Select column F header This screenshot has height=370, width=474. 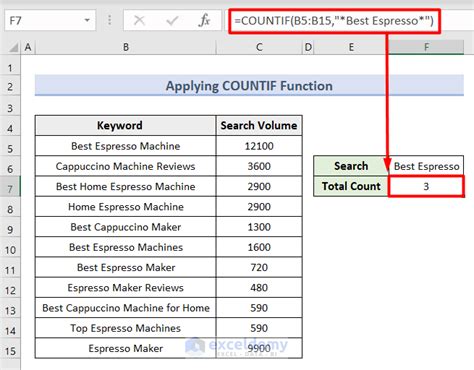point(426,47)
